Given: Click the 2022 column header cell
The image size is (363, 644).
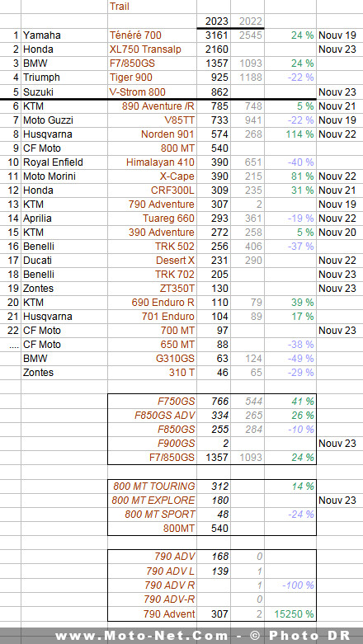Looking at the screenshot, I should pos(247,21).
